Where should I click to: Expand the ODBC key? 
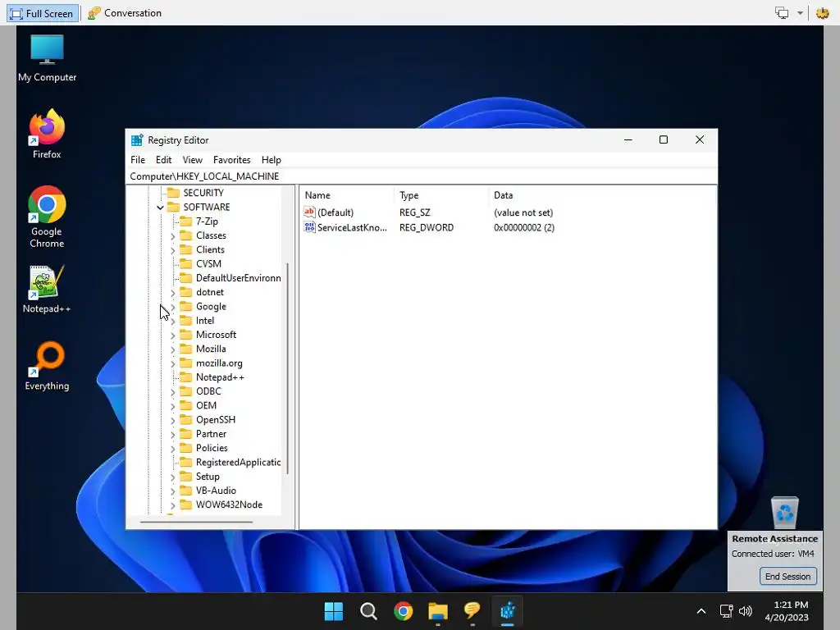click(172, 391)
